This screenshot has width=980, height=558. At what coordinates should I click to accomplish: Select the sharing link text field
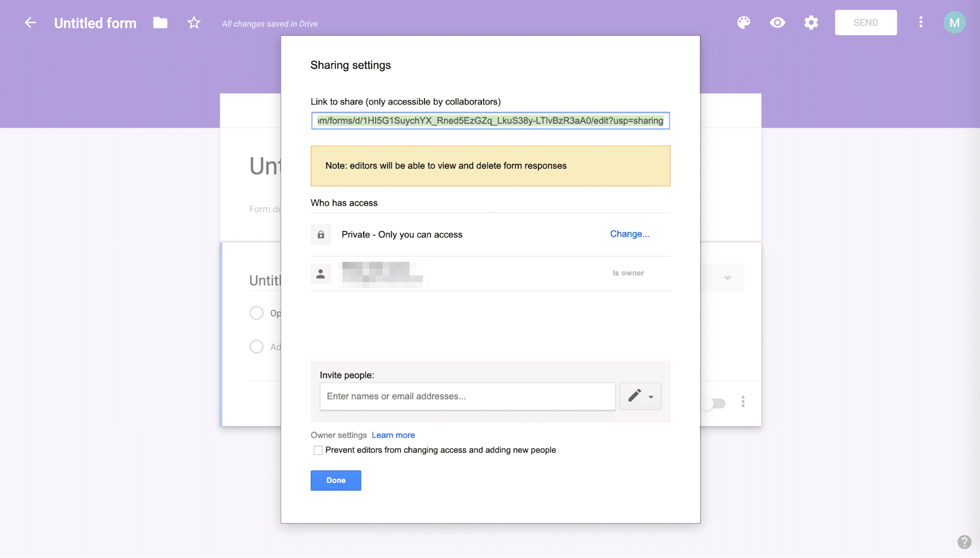[489, 121]
